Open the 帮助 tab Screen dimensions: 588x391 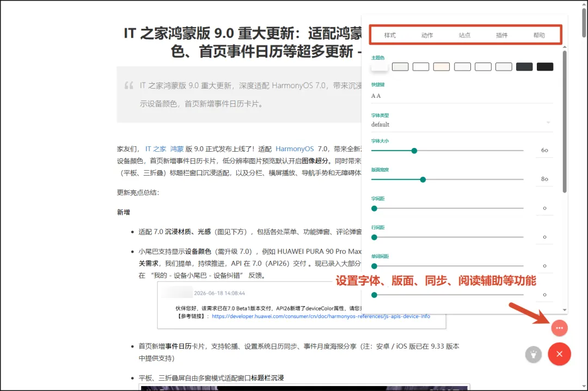point(539,35)
